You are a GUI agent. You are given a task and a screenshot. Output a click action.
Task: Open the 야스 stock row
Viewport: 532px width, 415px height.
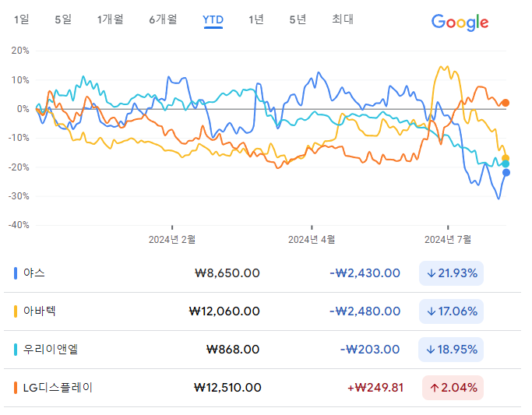(x=262, y=273)
